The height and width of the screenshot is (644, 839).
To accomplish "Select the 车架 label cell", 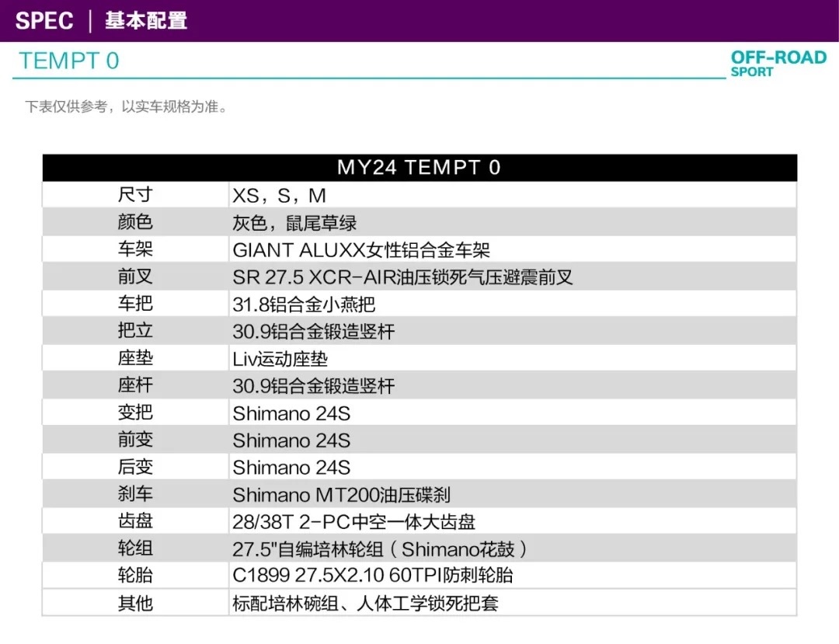I will pyautogui.click(x=135, y=249).
